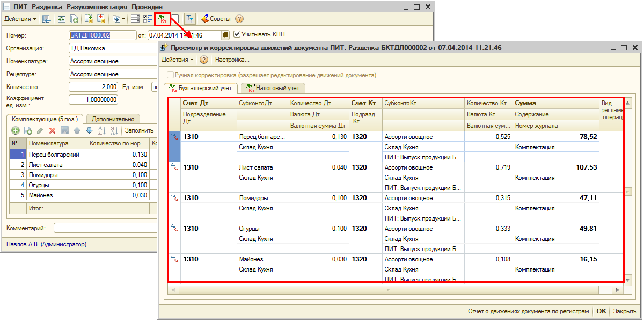The image size is (644, 322).
Task: Open the calendar picker beside the date field
Action: click(x=225, y=35)
